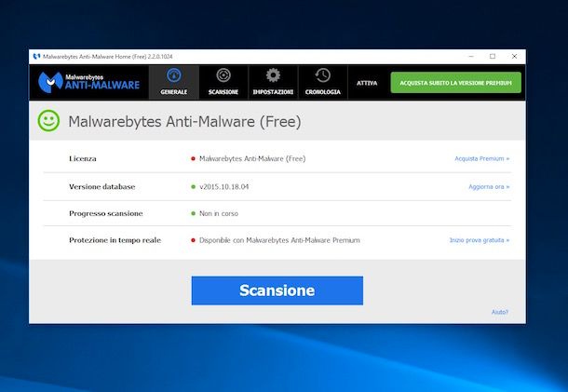Click red dot beside Protezione in tempo reale
Image resolution: width=568 pixels, height=392 pixels.
click(x=193, y=240)
